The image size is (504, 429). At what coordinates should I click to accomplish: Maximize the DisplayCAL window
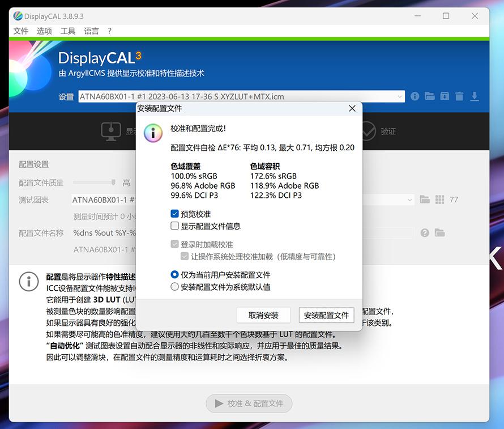(x=446, y=16)
